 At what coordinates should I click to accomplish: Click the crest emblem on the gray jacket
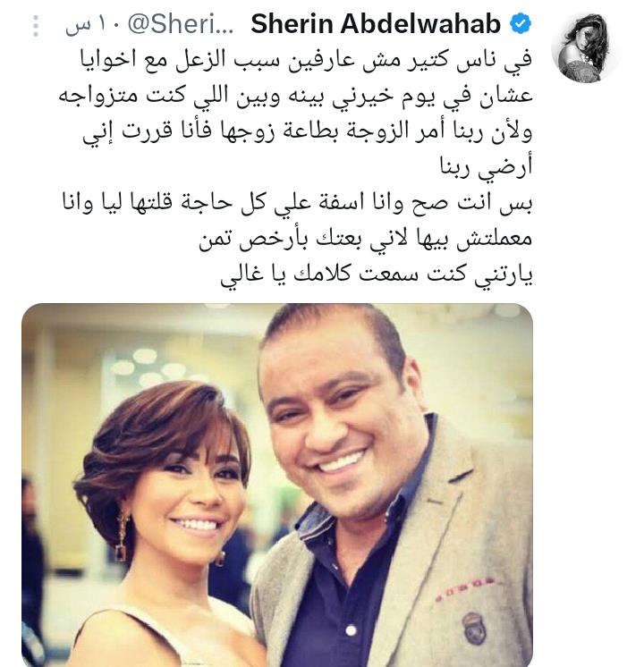[x=472, y=627]
